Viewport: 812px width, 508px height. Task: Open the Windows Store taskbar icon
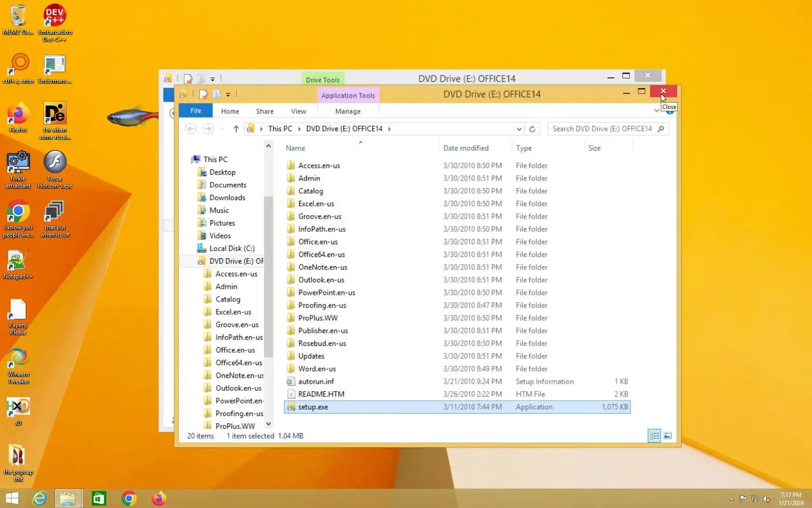click(x=99, y=498)
